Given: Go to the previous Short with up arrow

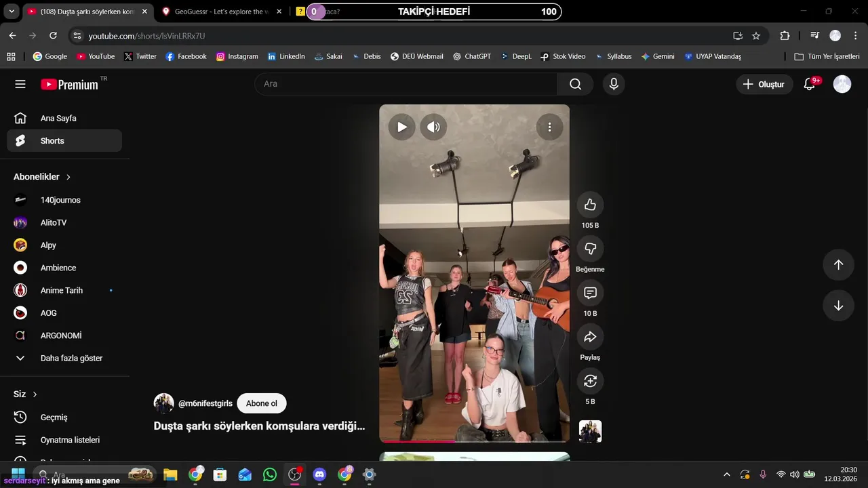Looking at the screenshot, I should (x=838, y=265).
